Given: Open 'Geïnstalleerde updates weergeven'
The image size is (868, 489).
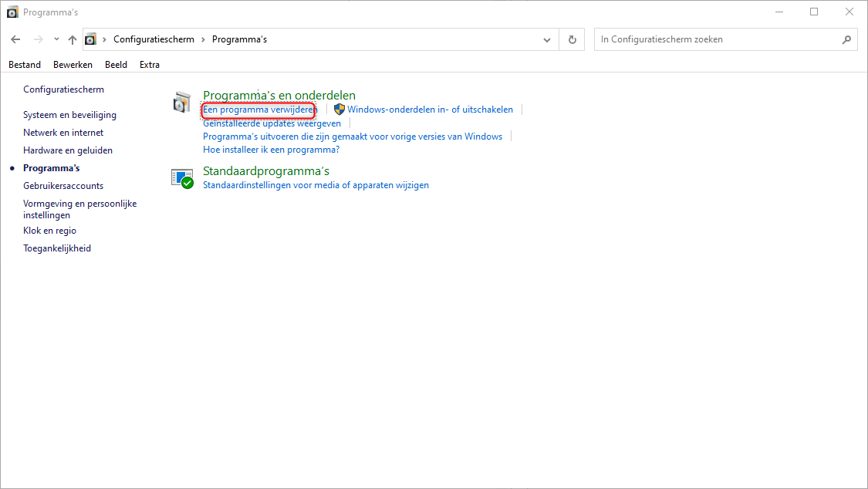Looking at the screenshot, I should click(272, 123).
